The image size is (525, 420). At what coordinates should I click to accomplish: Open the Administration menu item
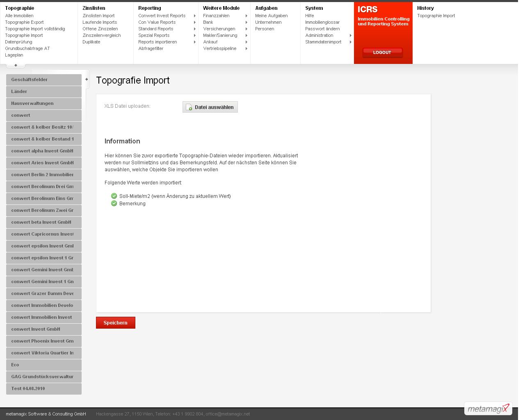point(319,35)
